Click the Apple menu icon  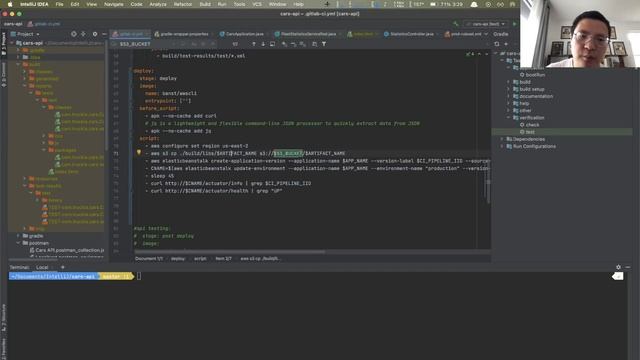click(x=10, y=4)
